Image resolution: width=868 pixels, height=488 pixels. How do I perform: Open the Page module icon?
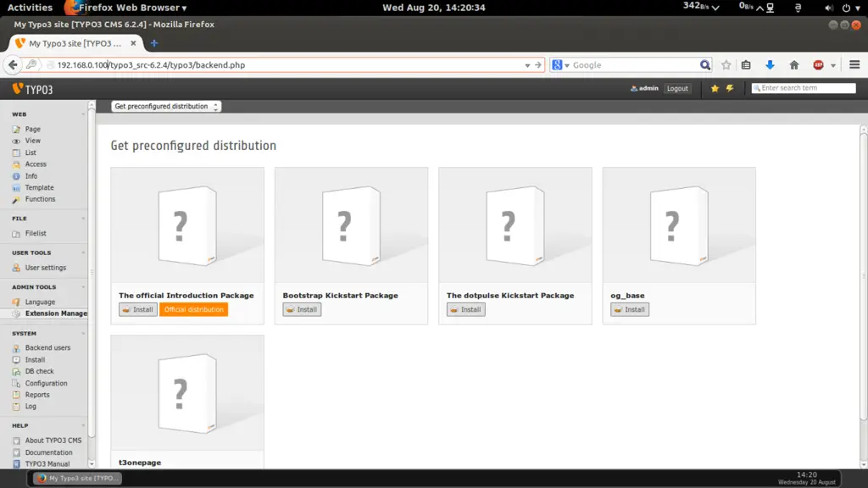point(17,130)
